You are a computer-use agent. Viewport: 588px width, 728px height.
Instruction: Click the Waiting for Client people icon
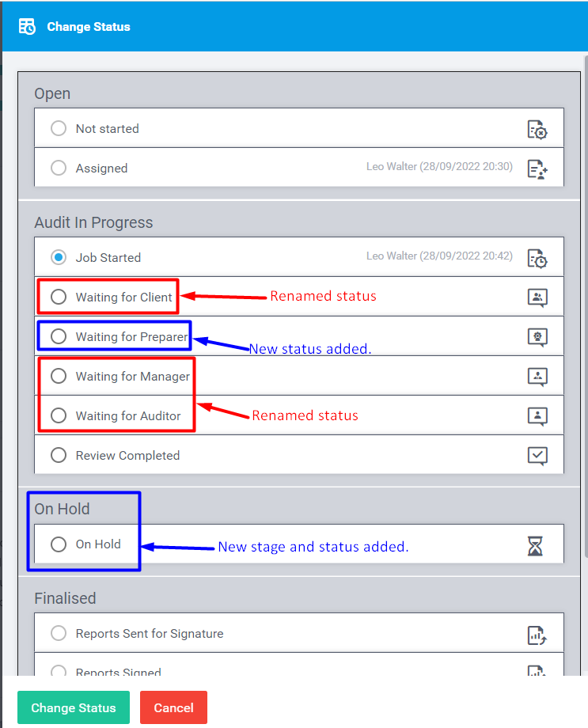(x=537, y=298)
